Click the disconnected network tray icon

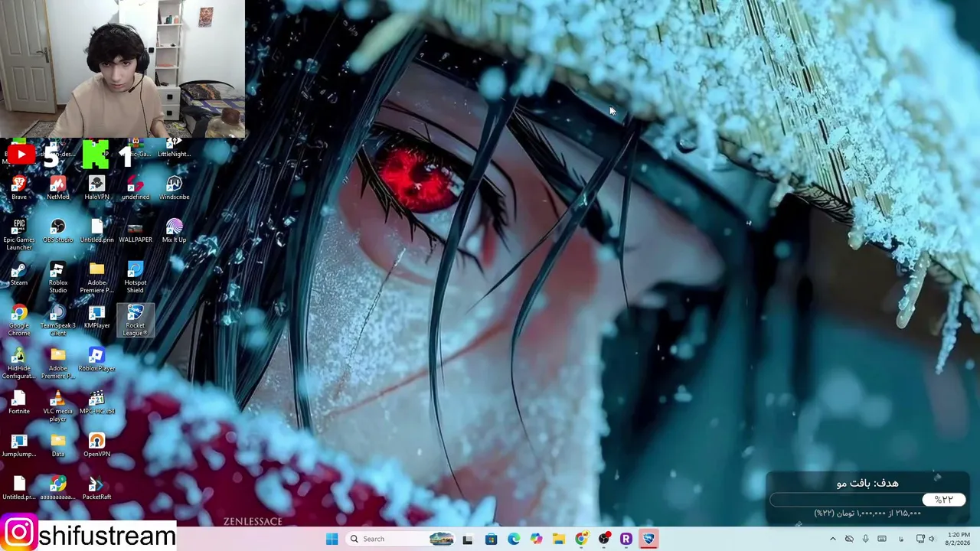pos(849,539)
